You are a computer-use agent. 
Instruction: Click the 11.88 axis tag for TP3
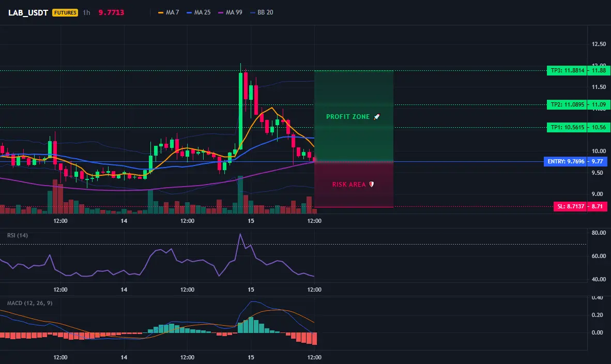(x=599, y=70)
